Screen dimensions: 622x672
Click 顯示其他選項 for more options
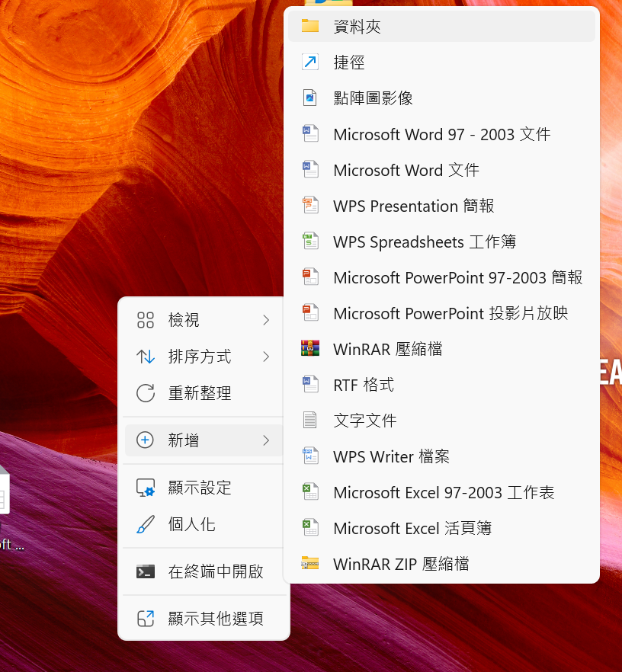[204, 619]
